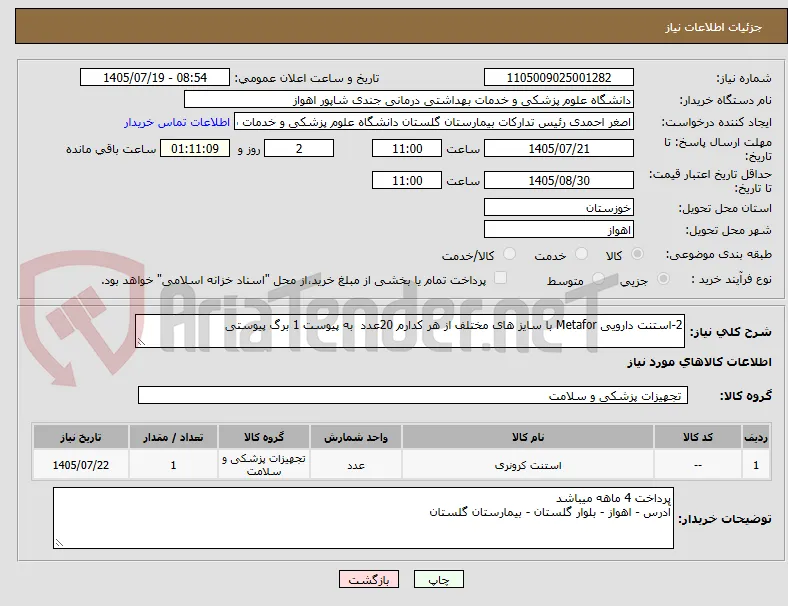
Task: Click unit cell عدد in table
Action: click(356, 465)
